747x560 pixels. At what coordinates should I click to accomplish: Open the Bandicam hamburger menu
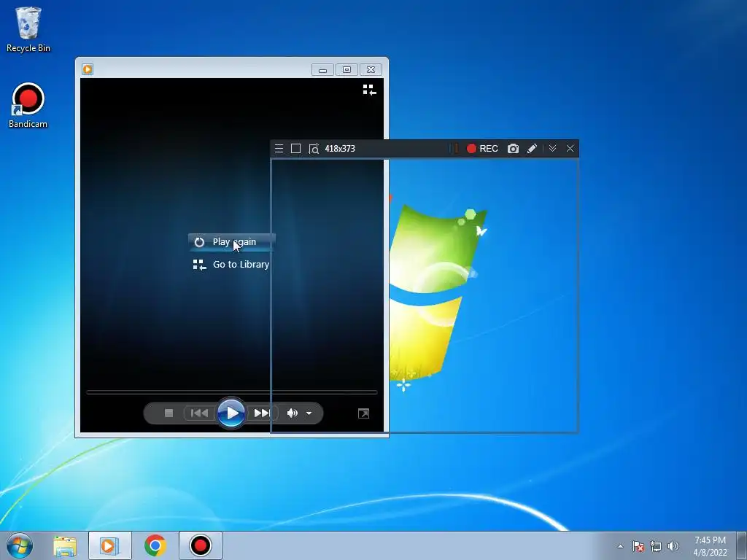(279, 149)
